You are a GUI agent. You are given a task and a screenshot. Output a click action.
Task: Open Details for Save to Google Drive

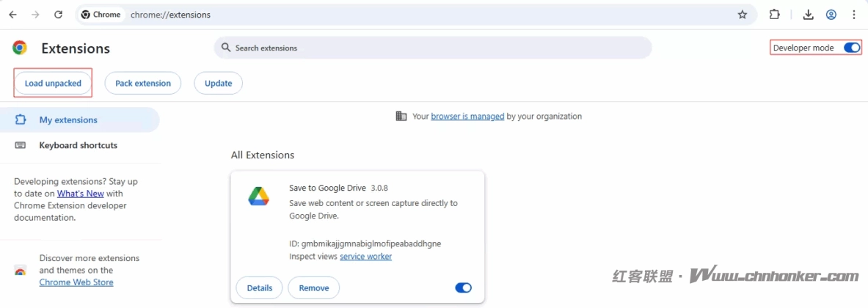point(260,287)
